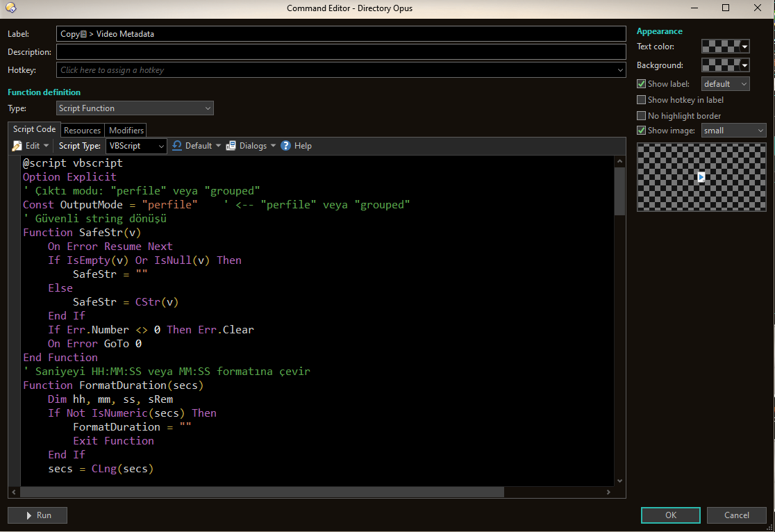Uncheck the Show label checkbox
The height and width of the screenshot is (532, 775).
coord(642,84)
